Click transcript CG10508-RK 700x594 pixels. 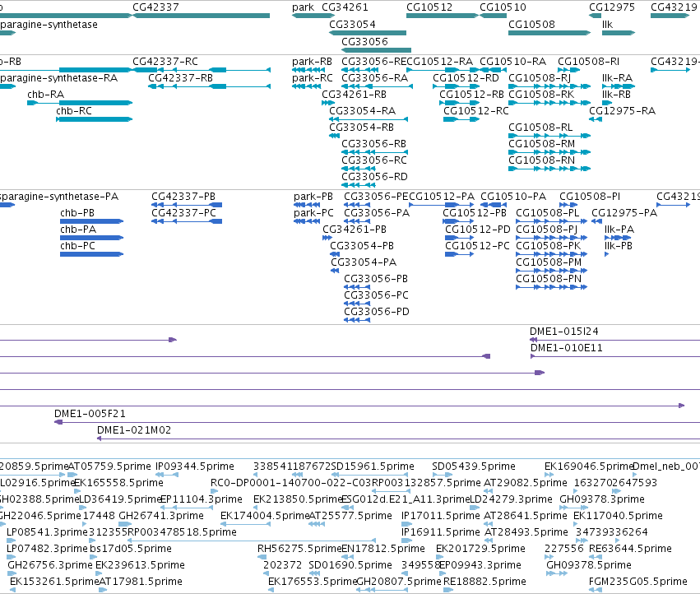(x=541, y=95)
